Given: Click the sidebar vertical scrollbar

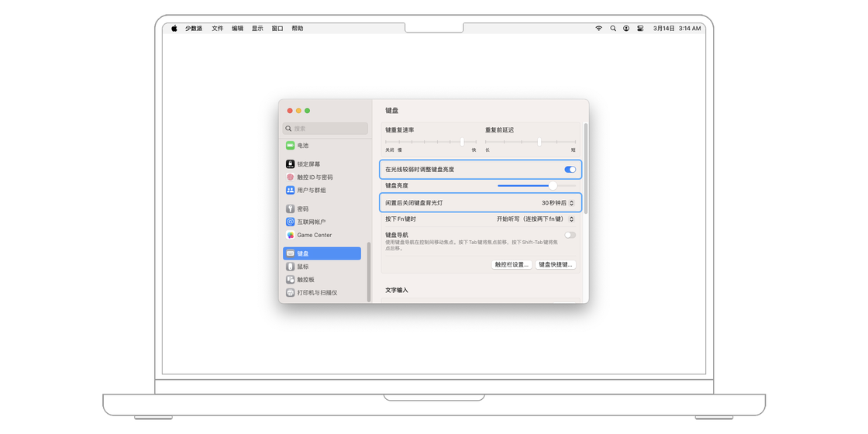Looking at the screenshot, I should [x=369, y=272].
